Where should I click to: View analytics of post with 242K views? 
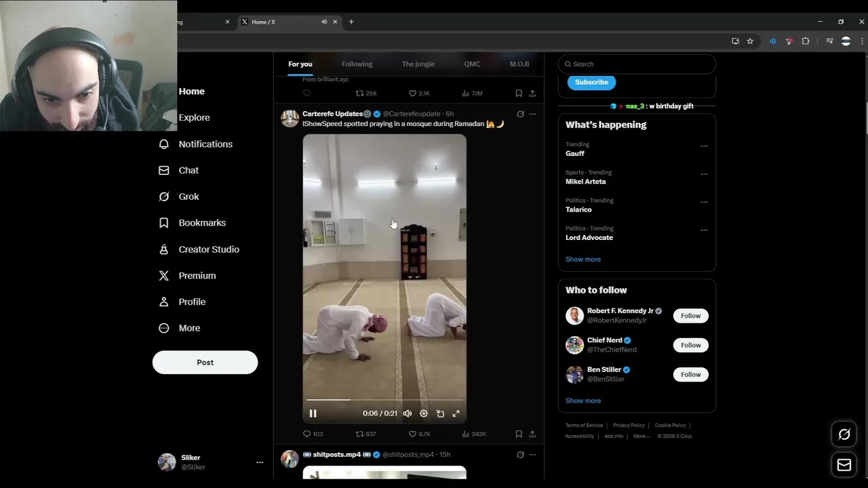click(x=473, y=434)
